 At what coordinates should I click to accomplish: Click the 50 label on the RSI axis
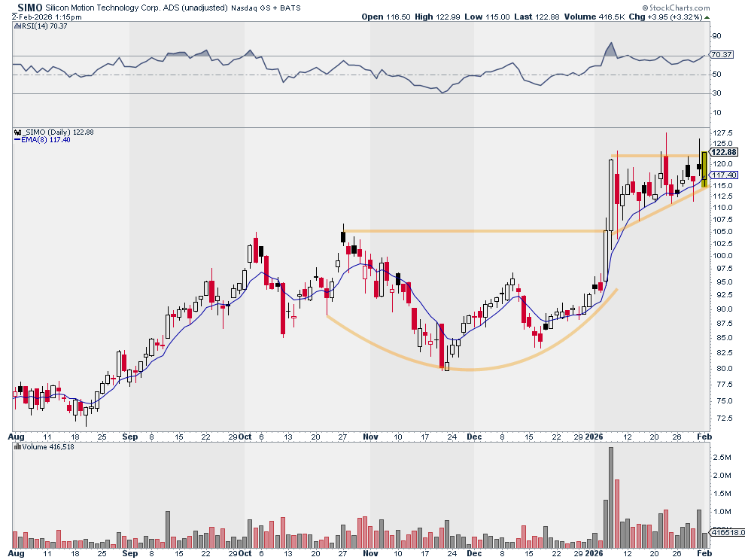point(716,75)
